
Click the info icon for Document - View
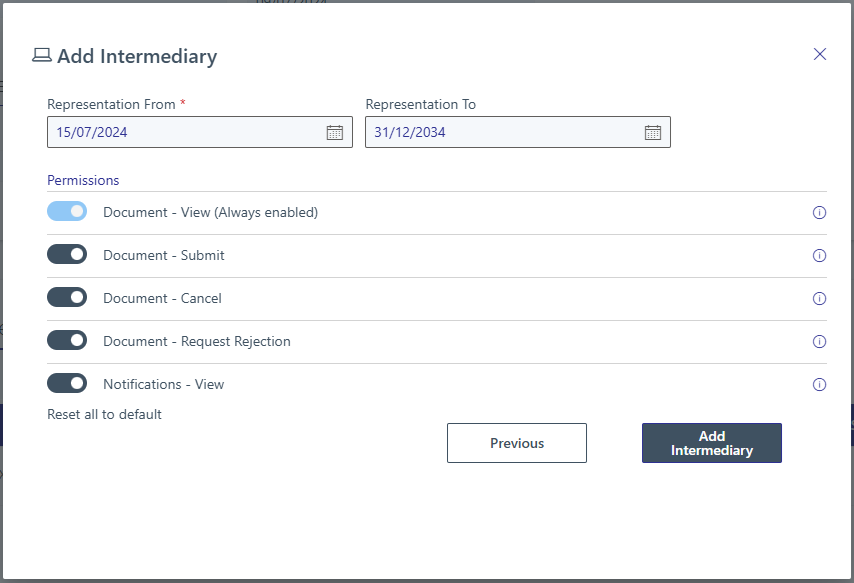click(x=819, y=212)
